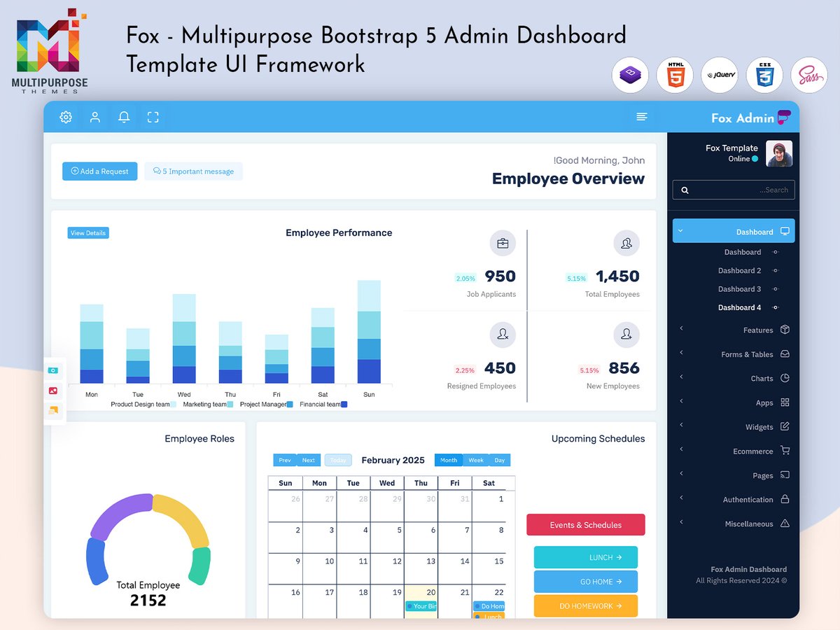Toggle the Marketing team legend swatch

230,405
